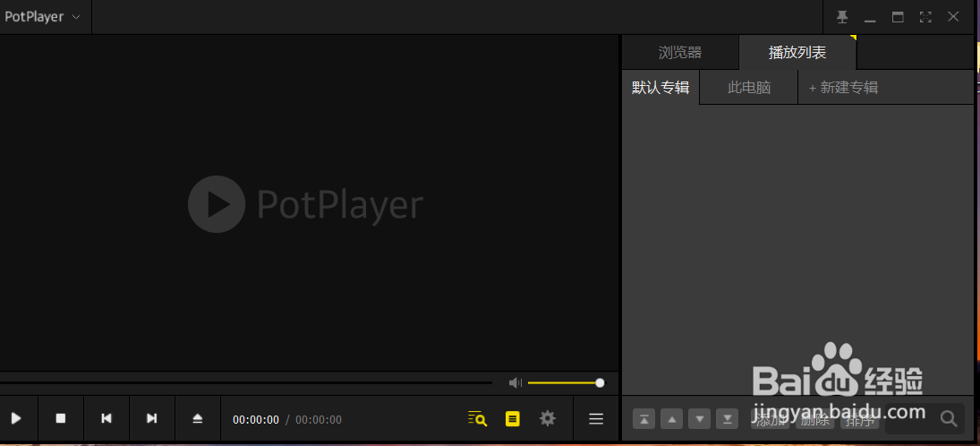
Task: Search the playlist with the magnifier icon
Action: 949,419
